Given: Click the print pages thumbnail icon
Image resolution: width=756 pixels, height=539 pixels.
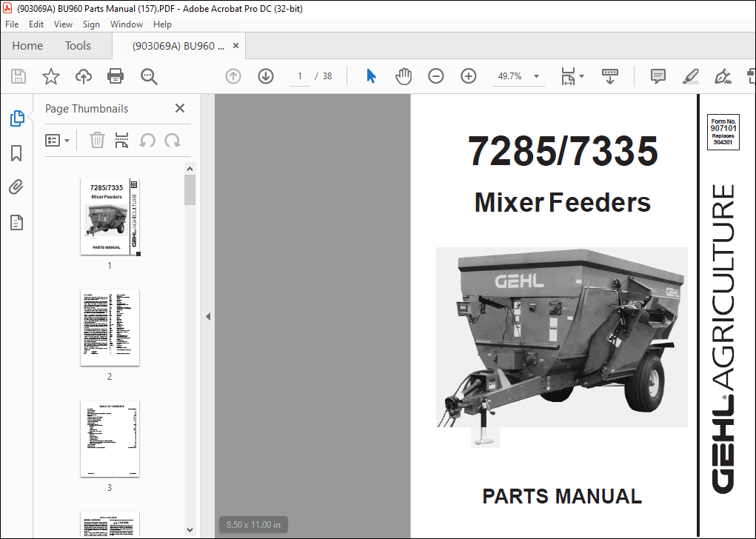Looking at the screenshot, I should [122, 140].
